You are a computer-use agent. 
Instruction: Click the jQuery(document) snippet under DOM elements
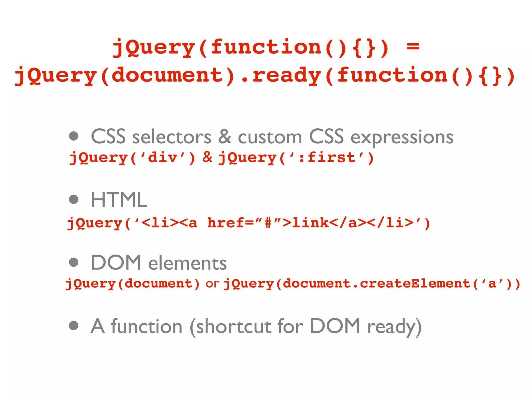(132, 283)
